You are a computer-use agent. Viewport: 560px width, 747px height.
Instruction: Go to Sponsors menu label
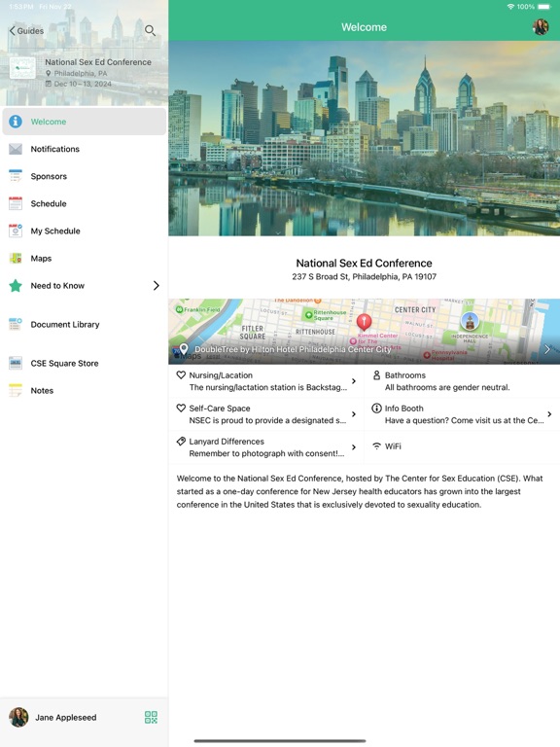[x=49, y=176]
